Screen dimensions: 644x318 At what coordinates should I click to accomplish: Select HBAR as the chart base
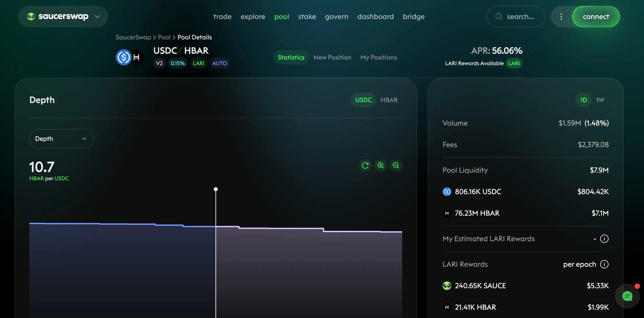coord(389,100)
